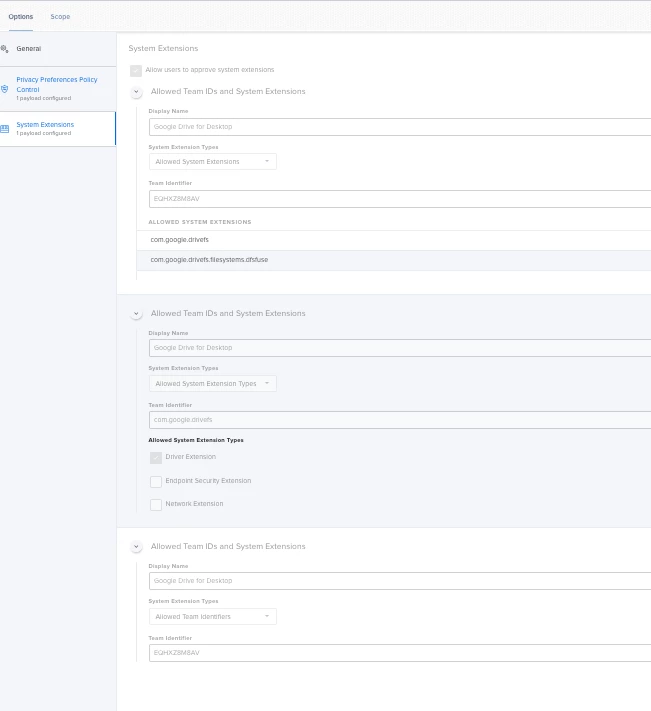Enable Endpoint Security Extension checkbox
651x711 pixels.
pyautogui.click(x=156, y=482)
